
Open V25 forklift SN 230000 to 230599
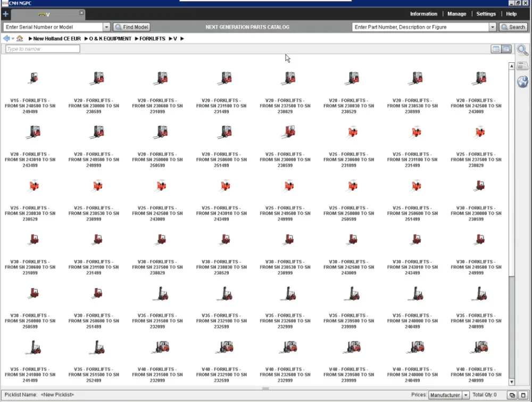click(285, 146)
